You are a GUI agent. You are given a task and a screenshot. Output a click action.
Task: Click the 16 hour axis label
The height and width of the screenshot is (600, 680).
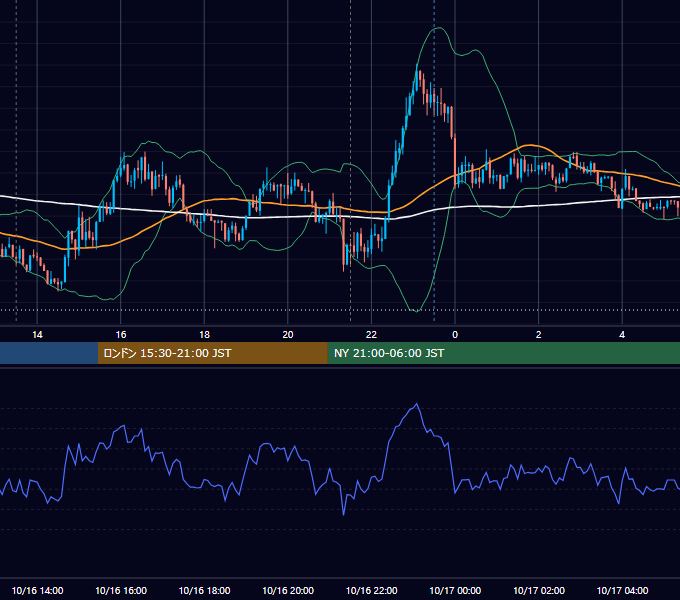click(x=121, y=335)
